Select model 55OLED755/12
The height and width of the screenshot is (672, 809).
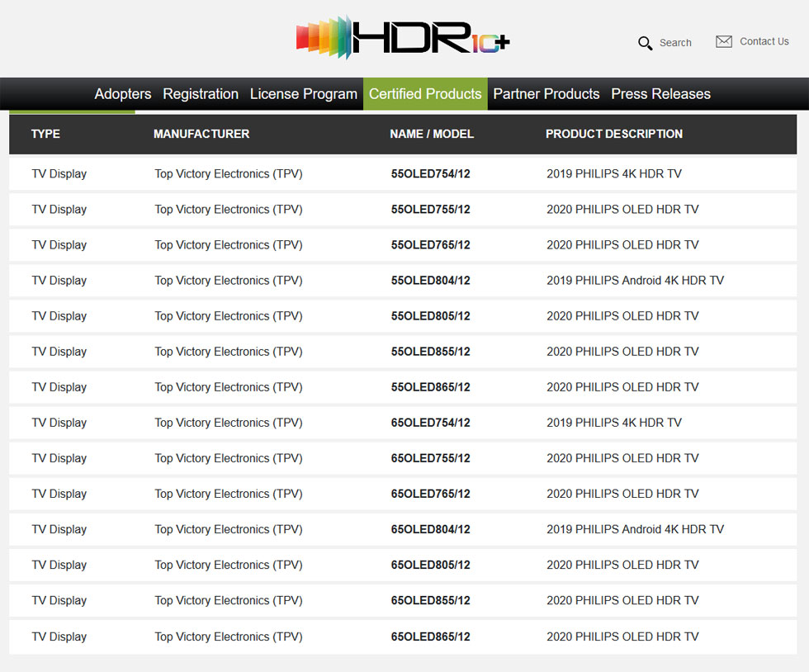[430, 210]
